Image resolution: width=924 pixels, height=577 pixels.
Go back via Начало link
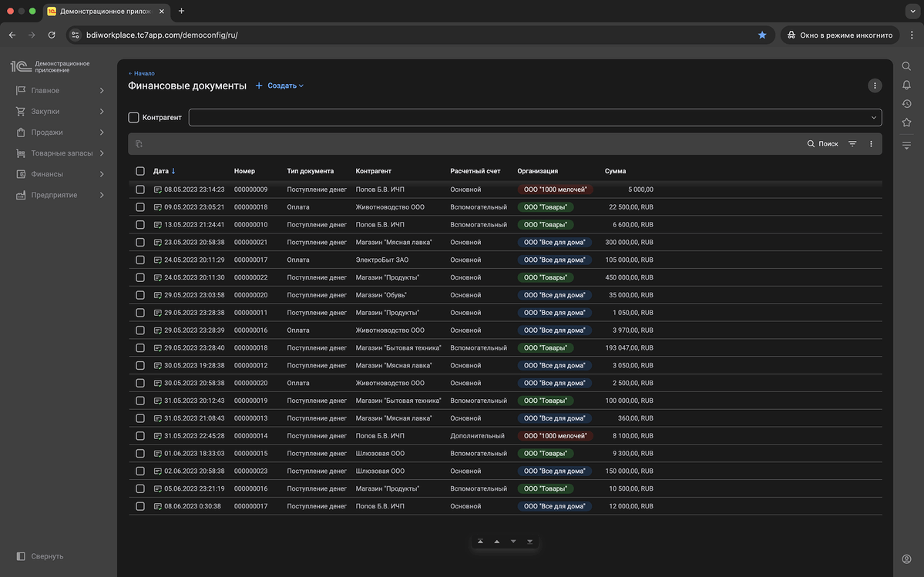pyautogui.click(x=142, y=74)
